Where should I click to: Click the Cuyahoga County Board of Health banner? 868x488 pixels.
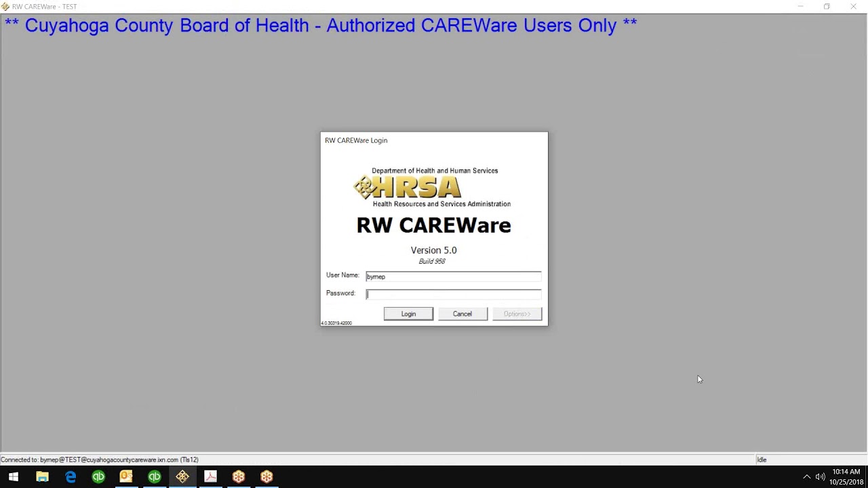coord(321,25)
